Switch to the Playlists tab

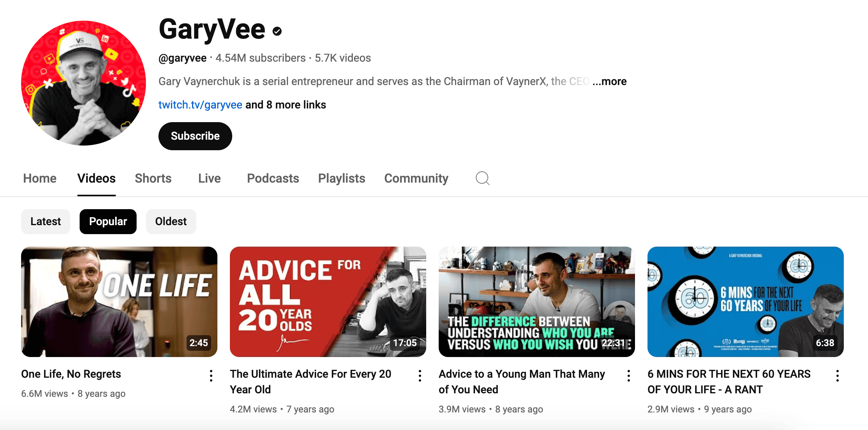pyautogui.click(x=342, y=178)
